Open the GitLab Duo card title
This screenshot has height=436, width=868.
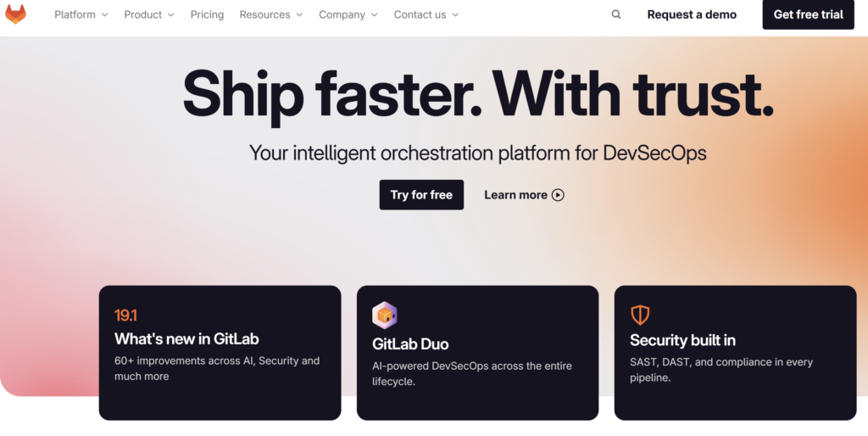click(410, 344)
